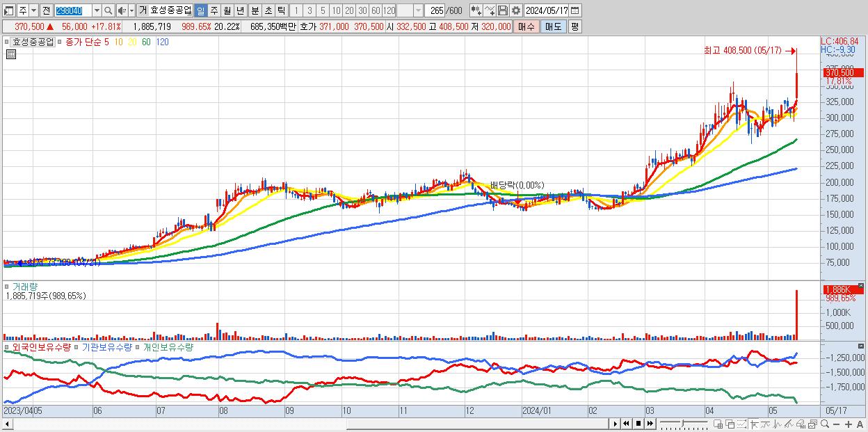Image resolution: width=868 pixels, height=432 pixels.
Task: Click the 2024/05/17 date input field
Action: pos(547,10)
